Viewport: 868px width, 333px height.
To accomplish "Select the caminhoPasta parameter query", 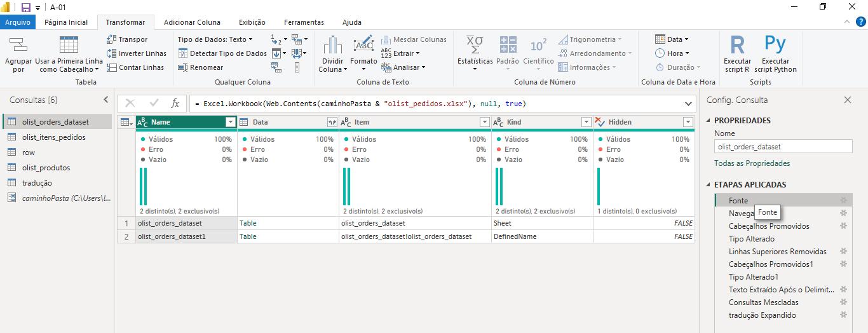I will (57, 198).
